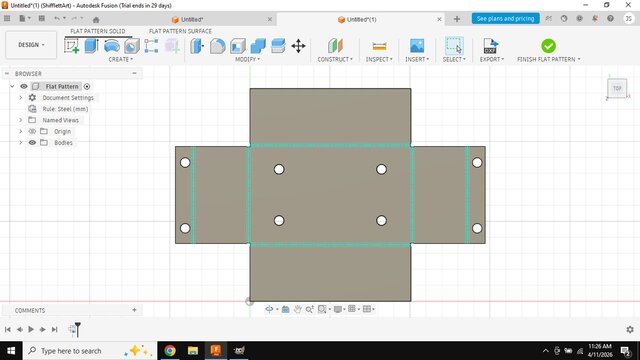Open the INSPECT dropdown menu
This screenshot has width=640, height=360.
[379, 59]
